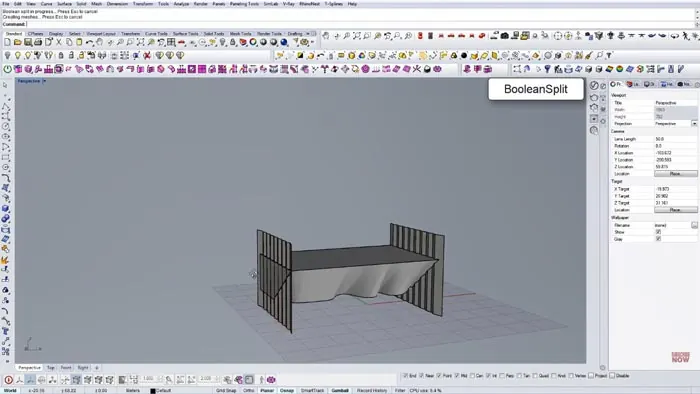Click the rainbow gradient sphere icon

(x=620, y=69)
